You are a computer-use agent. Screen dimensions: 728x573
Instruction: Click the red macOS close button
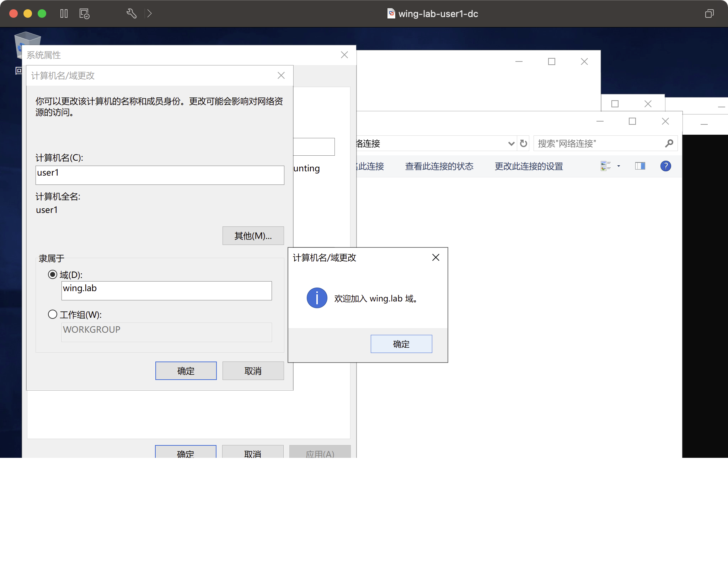[14, 14]
